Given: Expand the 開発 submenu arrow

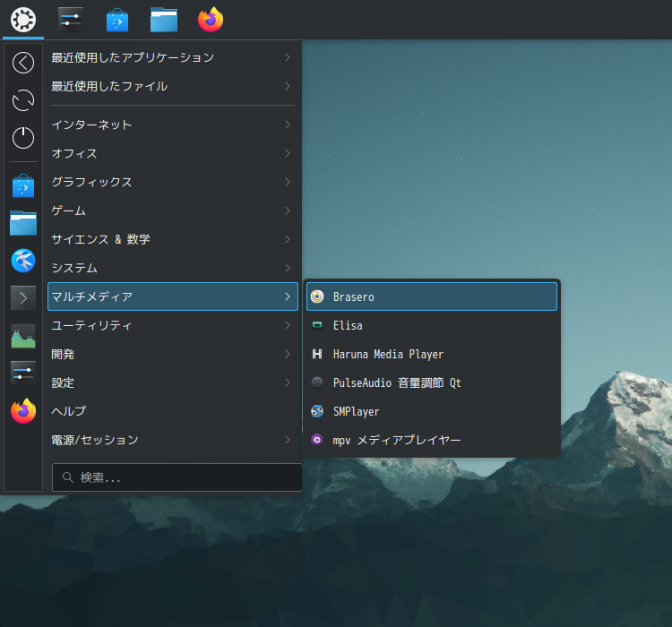Looking at the screenshot, I should coord(288,354).
